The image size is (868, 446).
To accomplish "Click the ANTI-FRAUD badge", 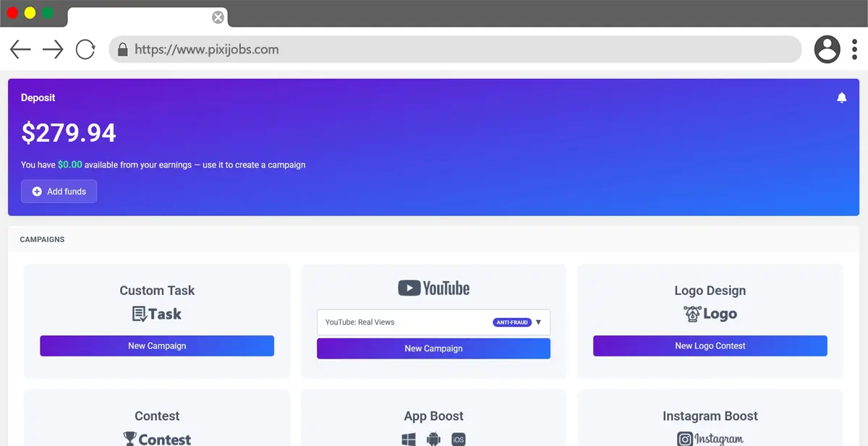I will click(512, 322).
